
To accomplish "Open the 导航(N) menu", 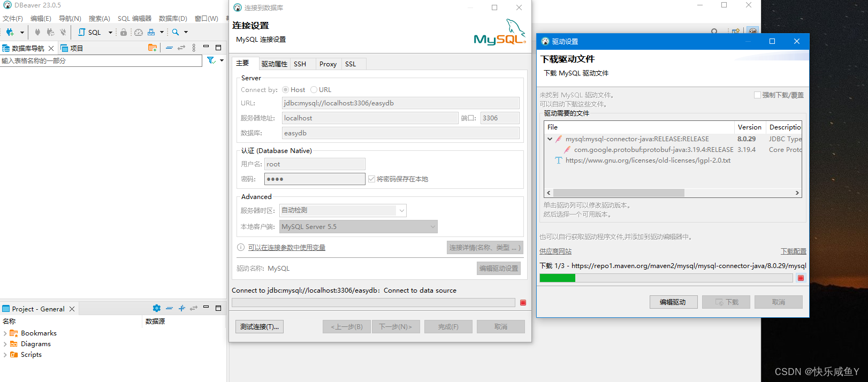I will (70, 19).
